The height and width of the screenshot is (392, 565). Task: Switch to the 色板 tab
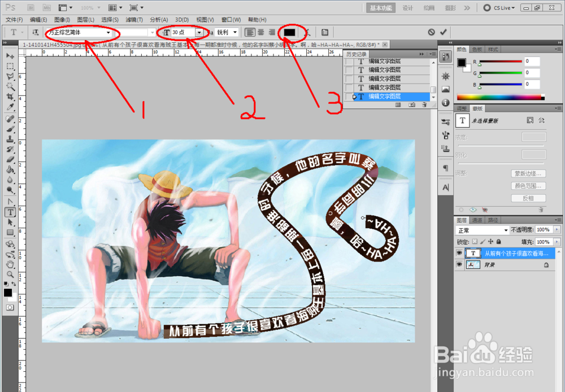coord(477,49)
